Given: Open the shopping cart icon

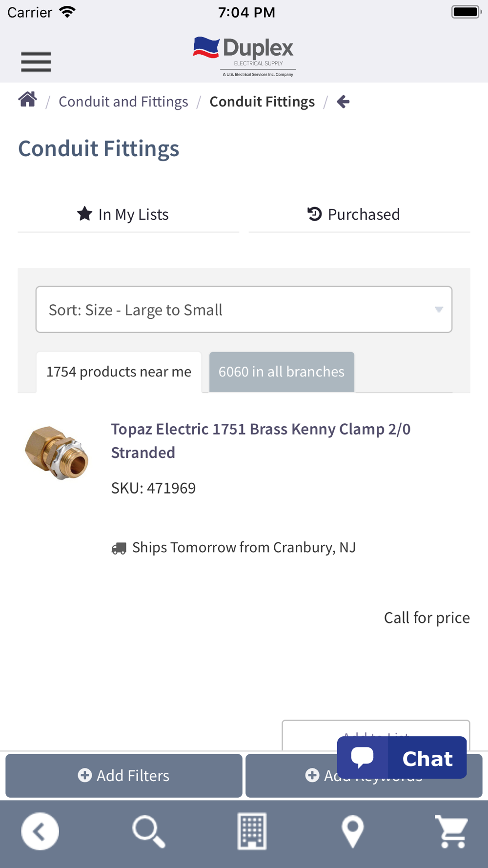Looking at the screenshot, I should [452, 831].
